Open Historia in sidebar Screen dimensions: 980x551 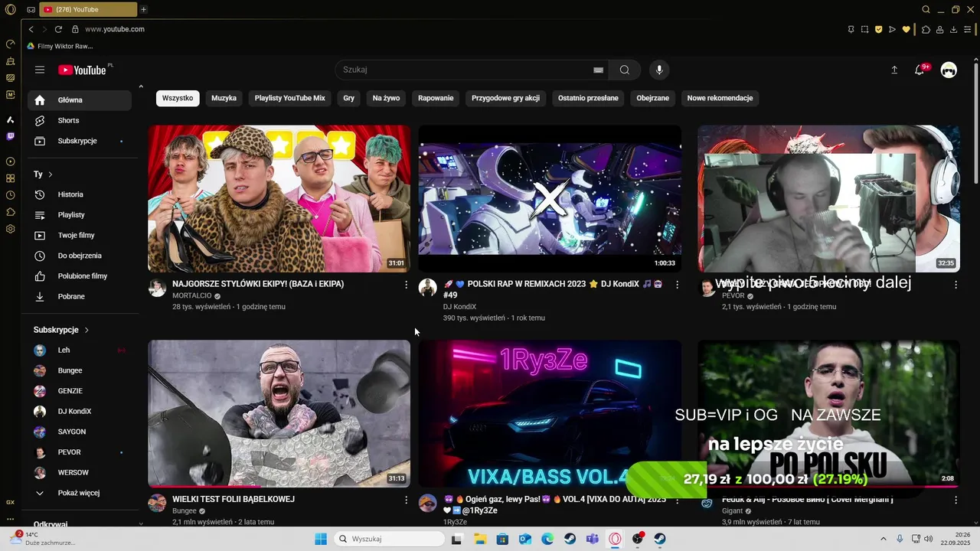point(79,194)
